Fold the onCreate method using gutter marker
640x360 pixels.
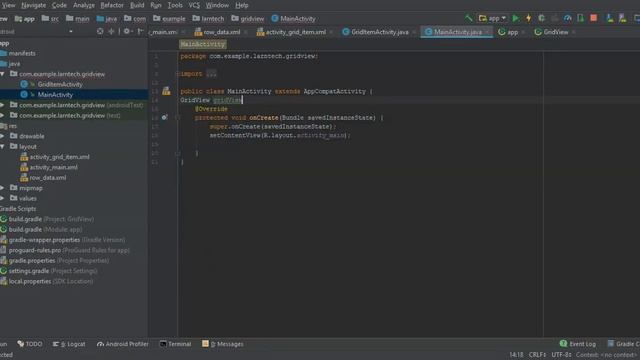click(178, 118)
